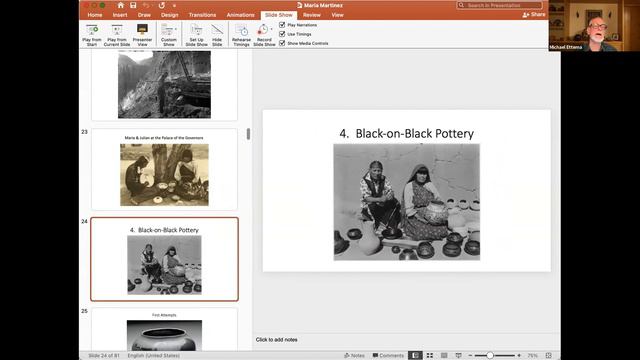The width and height of the screenshot is (640, 360).
Task: Toggle the Show Media Controls checkbox
Action: tap(282, 43)
